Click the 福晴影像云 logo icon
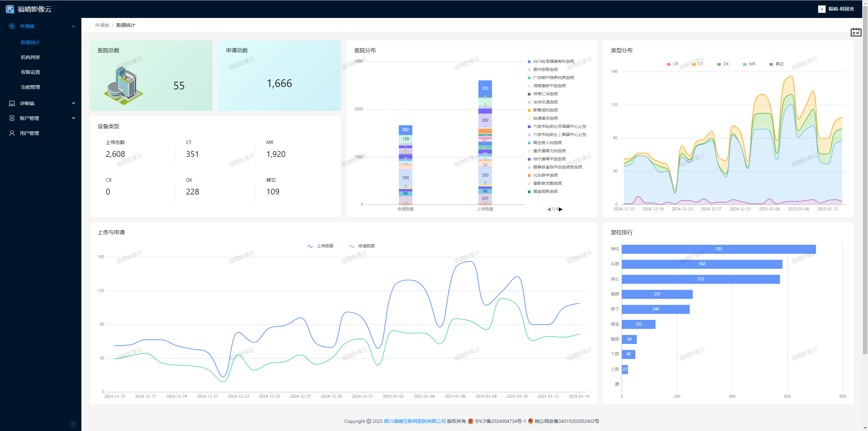The image size is (868, 431). click(10, 9)
